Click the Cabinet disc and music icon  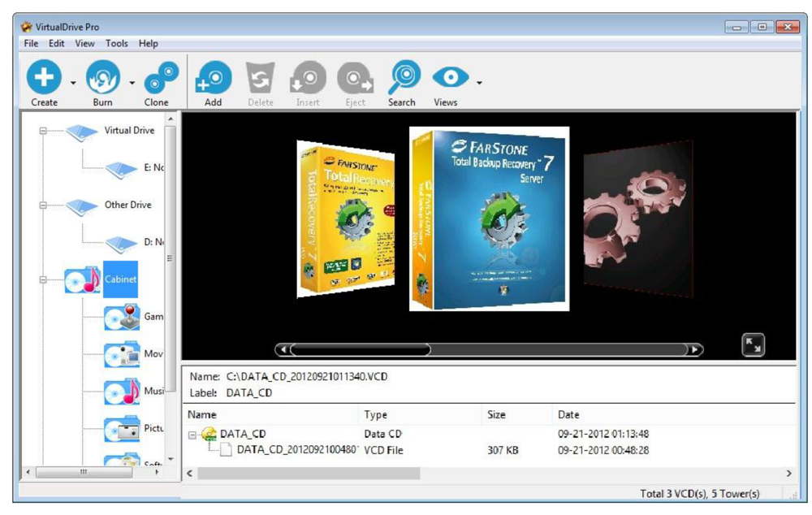[83, 279]
